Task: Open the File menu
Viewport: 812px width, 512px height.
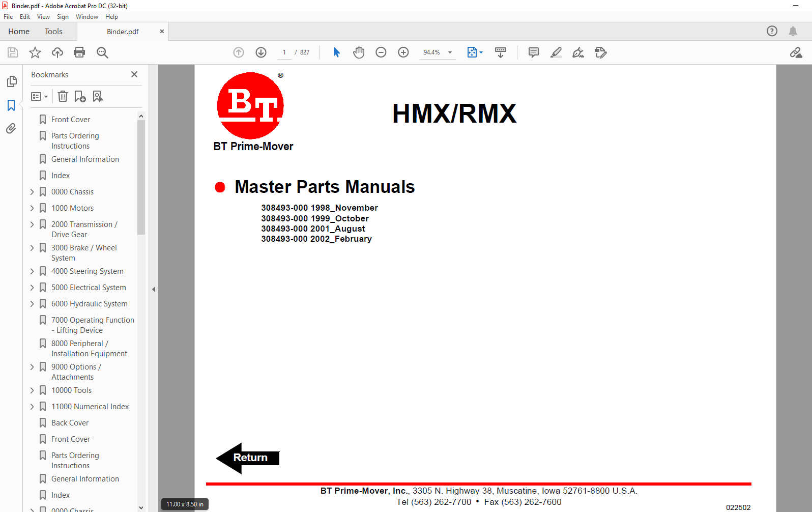Action: (8, 17)
